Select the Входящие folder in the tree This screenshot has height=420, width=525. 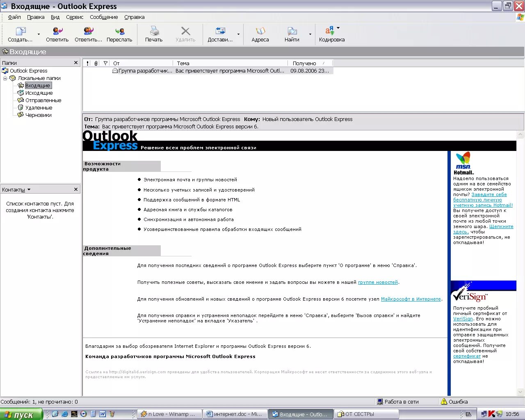pyautogui.click(x=38, y=85)
